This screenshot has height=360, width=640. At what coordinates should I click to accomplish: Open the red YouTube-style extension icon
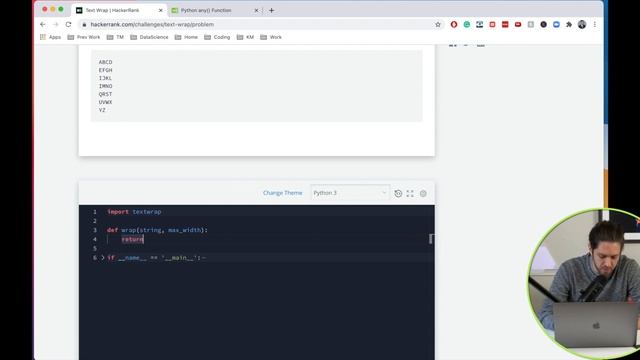click(x=518, y=24)
